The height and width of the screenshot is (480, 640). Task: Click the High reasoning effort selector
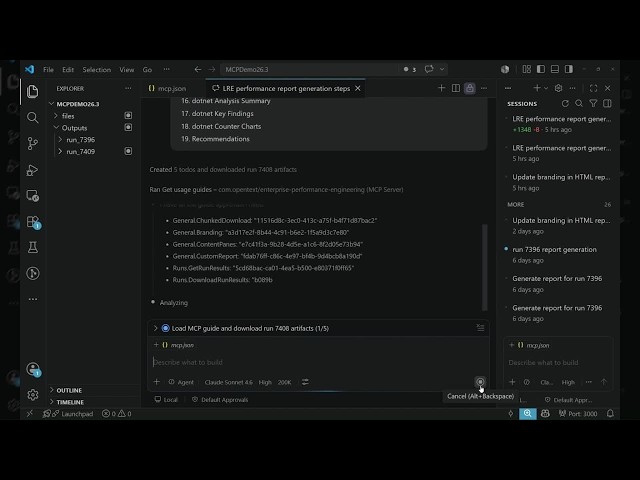coord(265,382)
